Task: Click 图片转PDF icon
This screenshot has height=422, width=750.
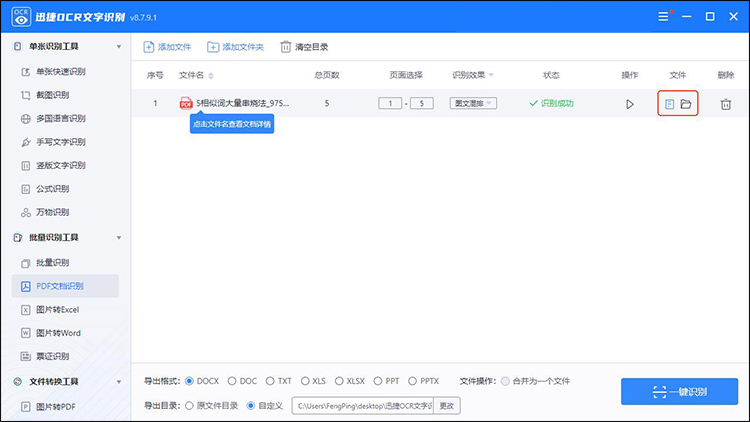Action: pos(26,407)
